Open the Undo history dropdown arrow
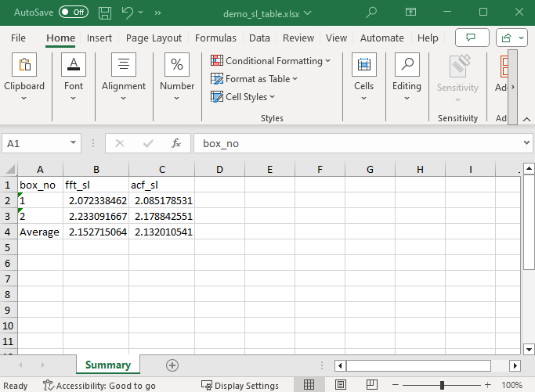 click(x=140, y=13)
